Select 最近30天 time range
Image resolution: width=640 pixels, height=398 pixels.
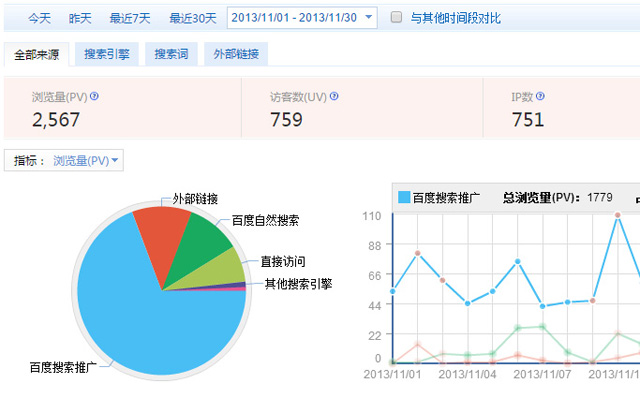coord(193,18)
